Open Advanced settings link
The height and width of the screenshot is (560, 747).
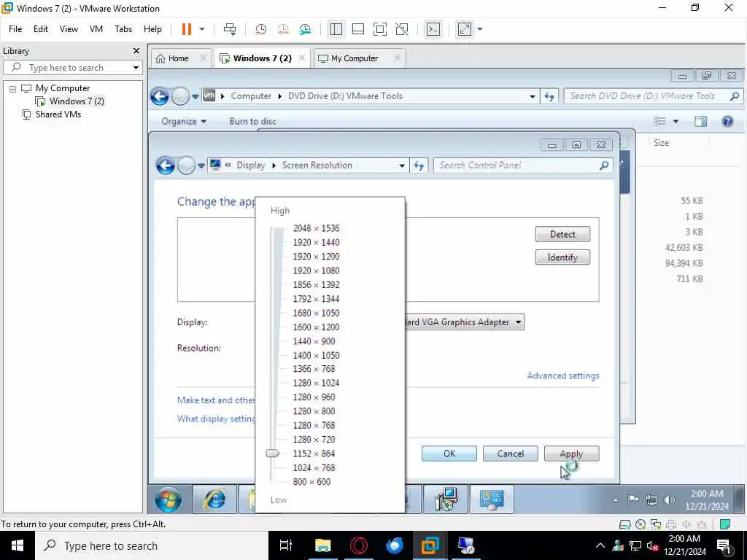coord(563,376)
